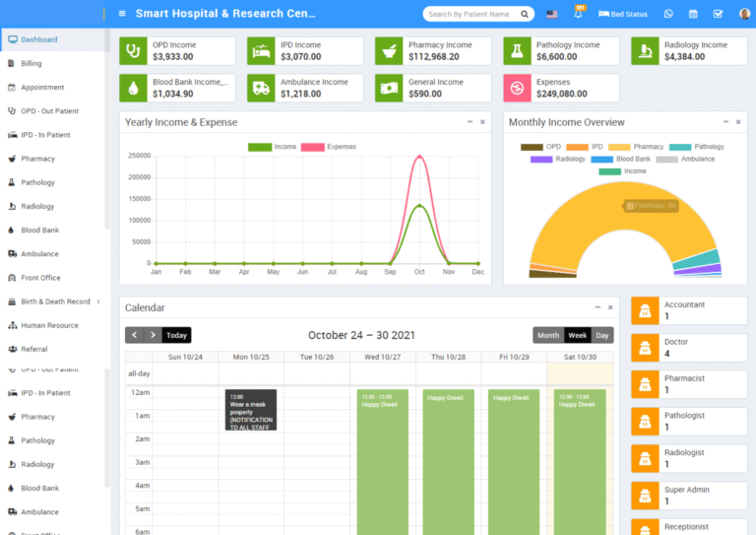Open the WhatsApp chat icon

[x=668, y=14]
